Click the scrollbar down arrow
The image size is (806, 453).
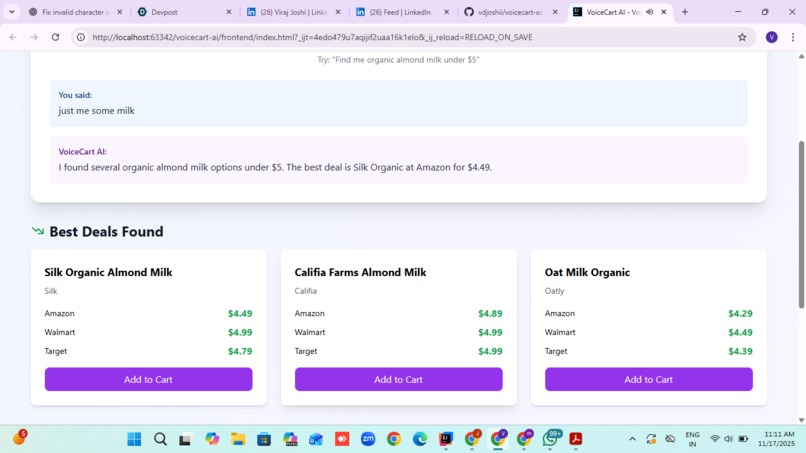tap(801, 420)
